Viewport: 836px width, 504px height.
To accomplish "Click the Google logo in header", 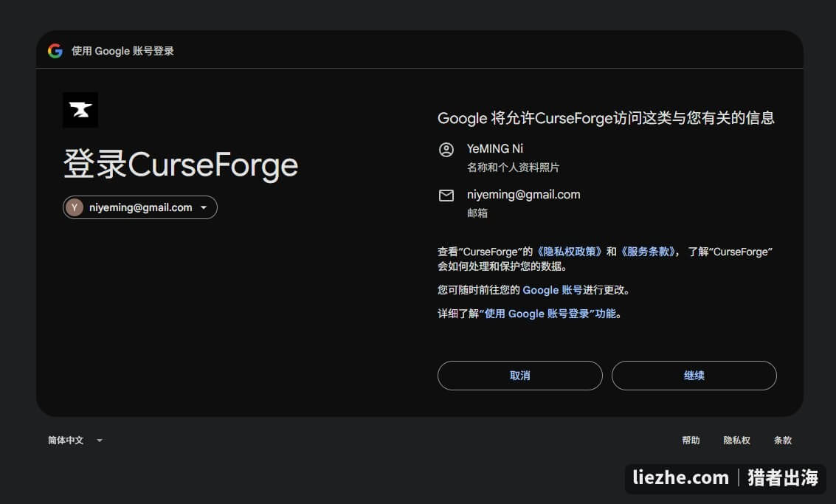I will pyautogui.click(x=55, y=51).
